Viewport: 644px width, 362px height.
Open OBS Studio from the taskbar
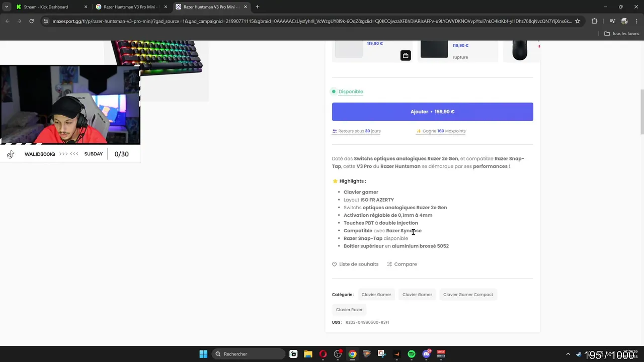[338, 354]
